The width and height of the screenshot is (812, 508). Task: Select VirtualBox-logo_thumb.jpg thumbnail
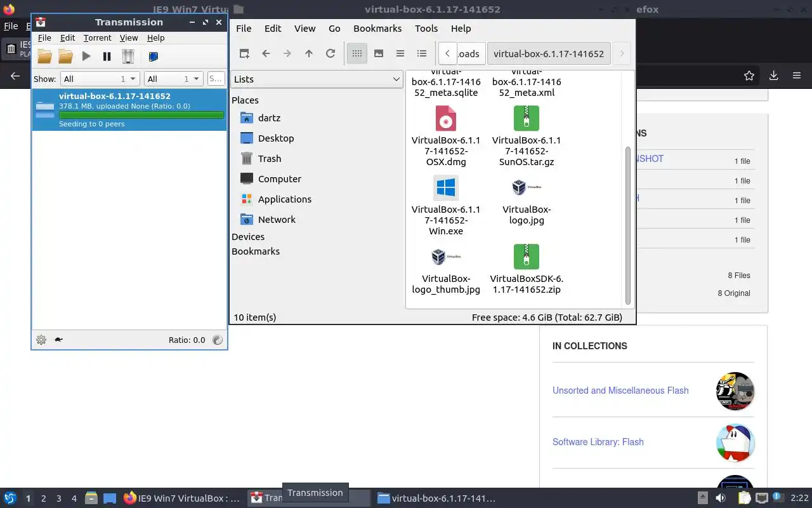446,269
